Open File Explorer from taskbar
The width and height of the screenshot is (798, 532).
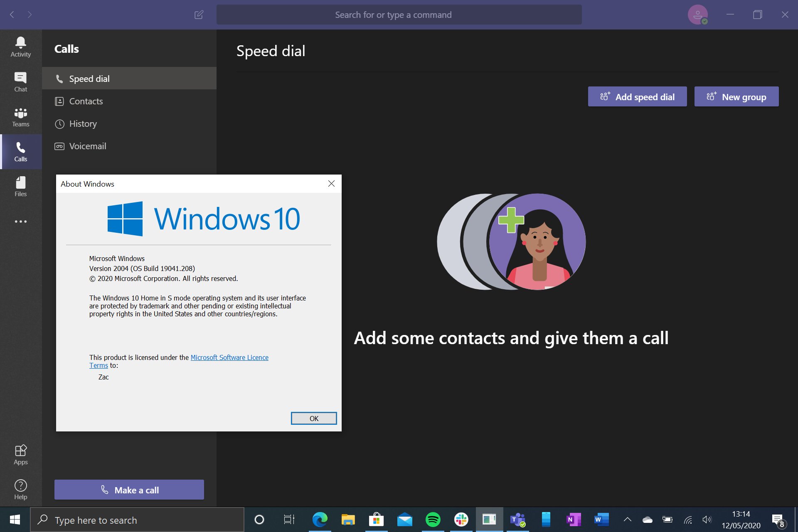coord(348,520)
